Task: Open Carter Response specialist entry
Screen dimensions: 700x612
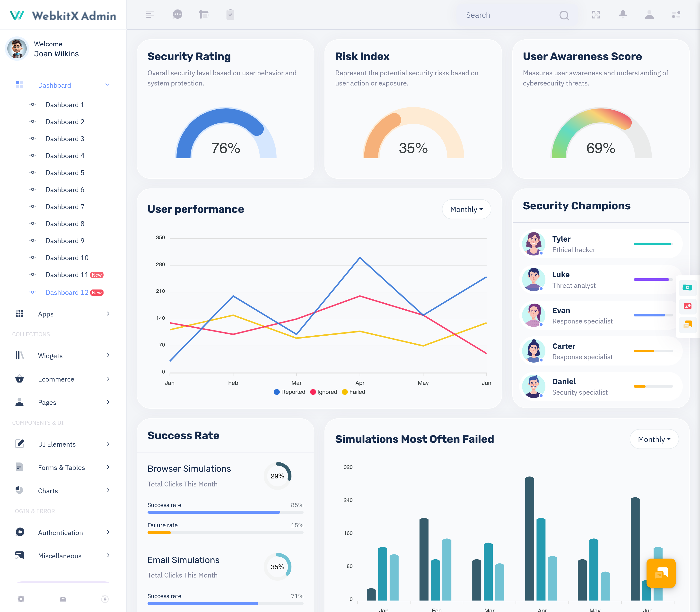Action: click(601, 351)
